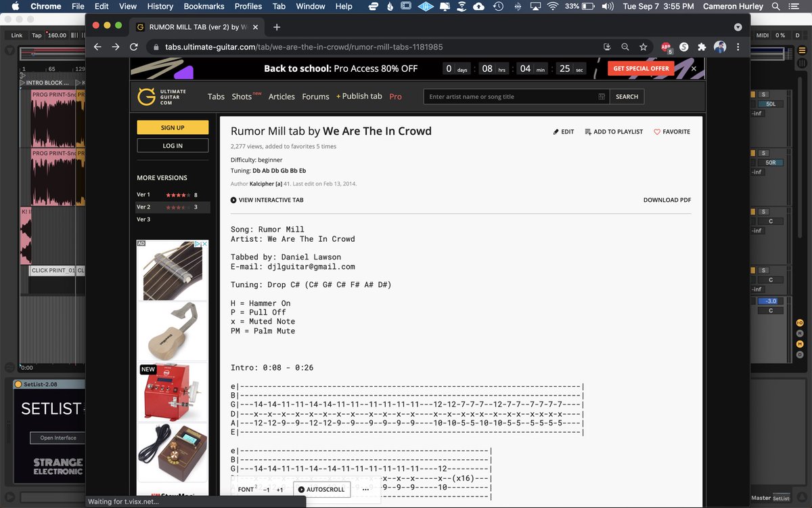Click Tap tempo in Ableton
The width and height of the screenshot is (812, 508).
click(x=37, y=35)
